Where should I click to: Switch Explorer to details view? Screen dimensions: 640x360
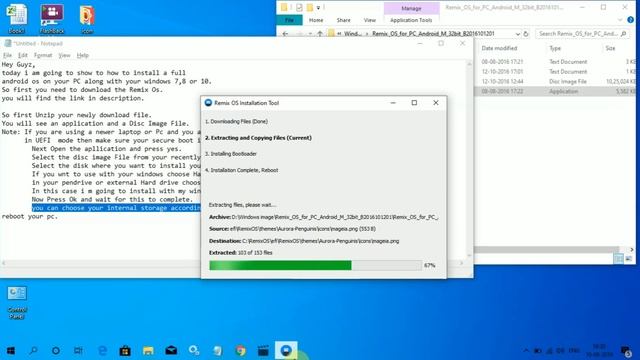coord(618,259)
